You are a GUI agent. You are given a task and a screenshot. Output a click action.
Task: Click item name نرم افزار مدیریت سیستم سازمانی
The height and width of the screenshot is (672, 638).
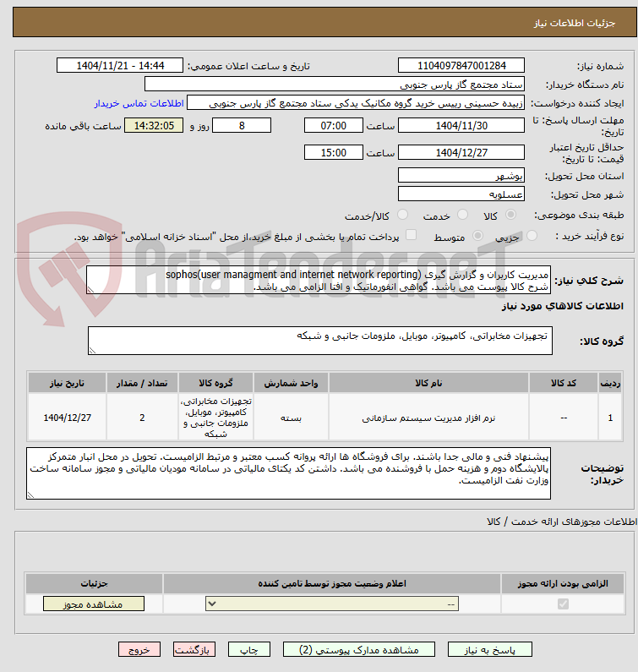point(428,418)
